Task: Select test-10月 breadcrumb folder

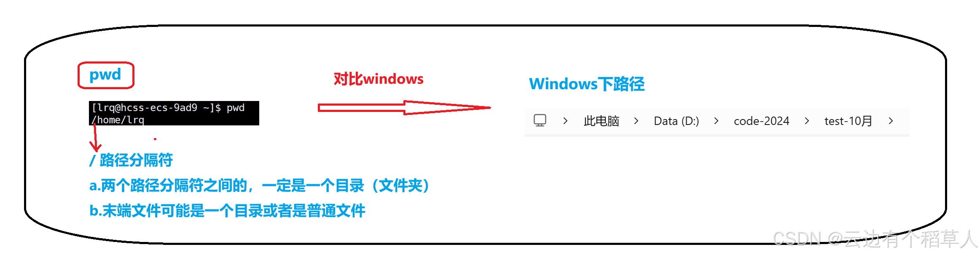Action: (x=848, y=121)
